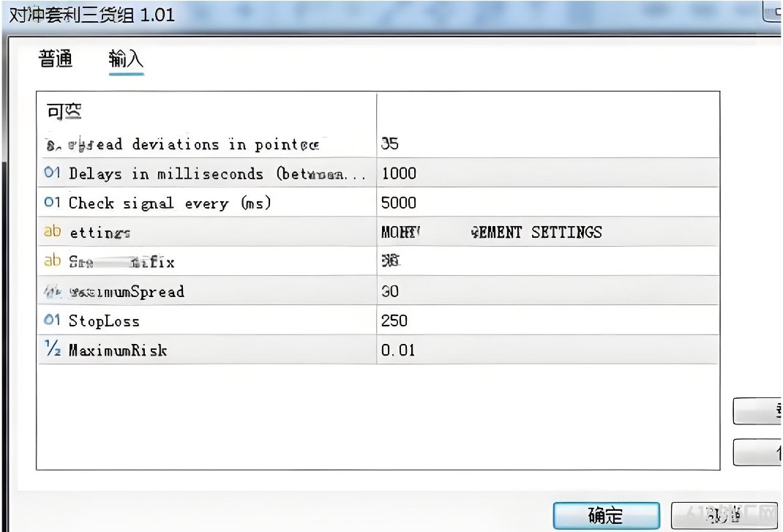
Task: Click the 'ettings' separator row label
Action: [100, 233]
